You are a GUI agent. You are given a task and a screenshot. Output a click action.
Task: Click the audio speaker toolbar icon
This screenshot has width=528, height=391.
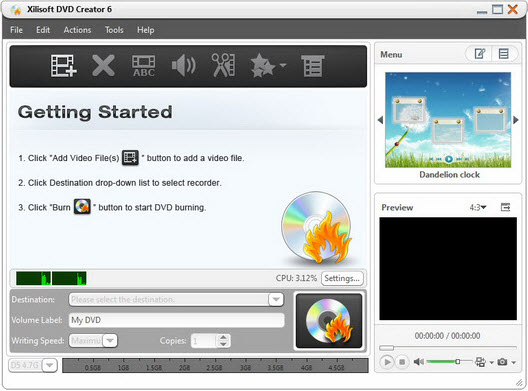click(x=184, y=65)
